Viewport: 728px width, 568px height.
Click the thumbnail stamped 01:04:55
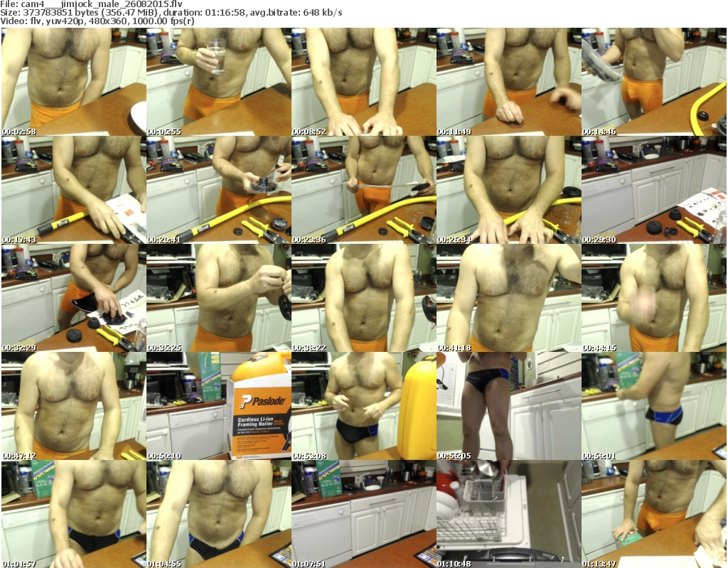[219, 514]
